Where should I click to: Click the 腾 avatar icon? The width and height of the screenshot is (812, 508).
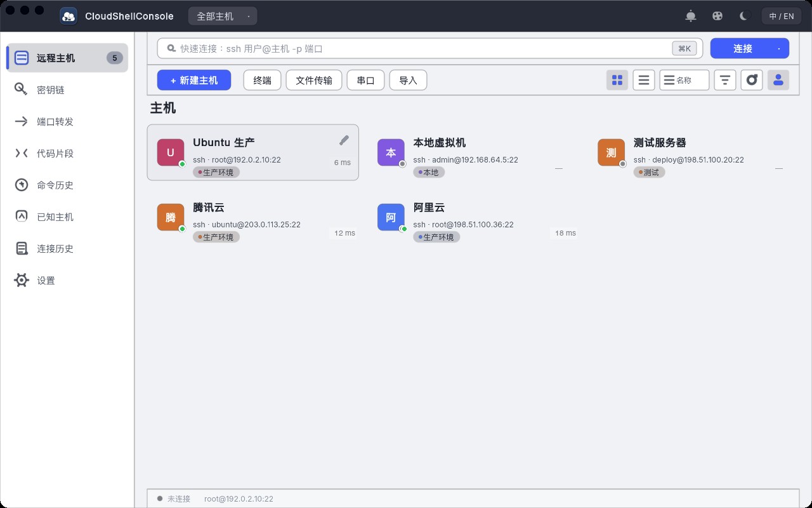click(171, 217)
